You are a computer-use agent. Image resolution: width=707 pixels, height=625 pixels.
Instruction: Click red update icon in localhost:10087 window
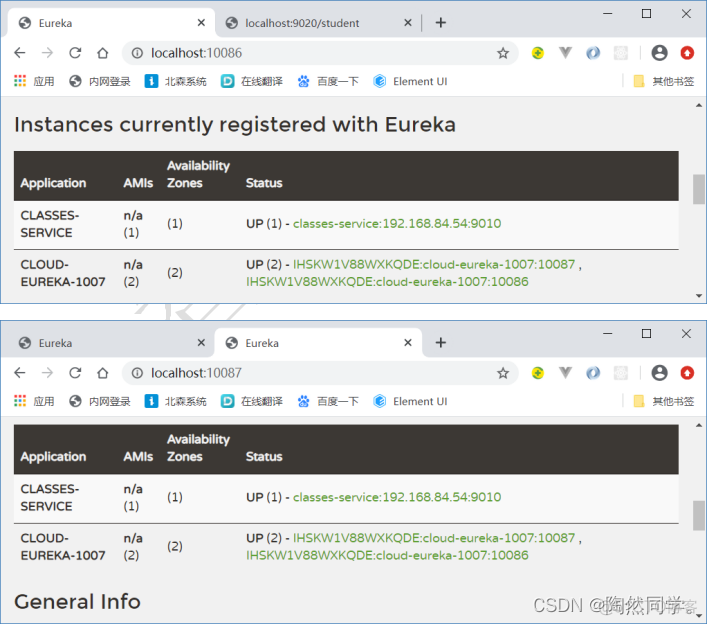(x=687, y=373)
